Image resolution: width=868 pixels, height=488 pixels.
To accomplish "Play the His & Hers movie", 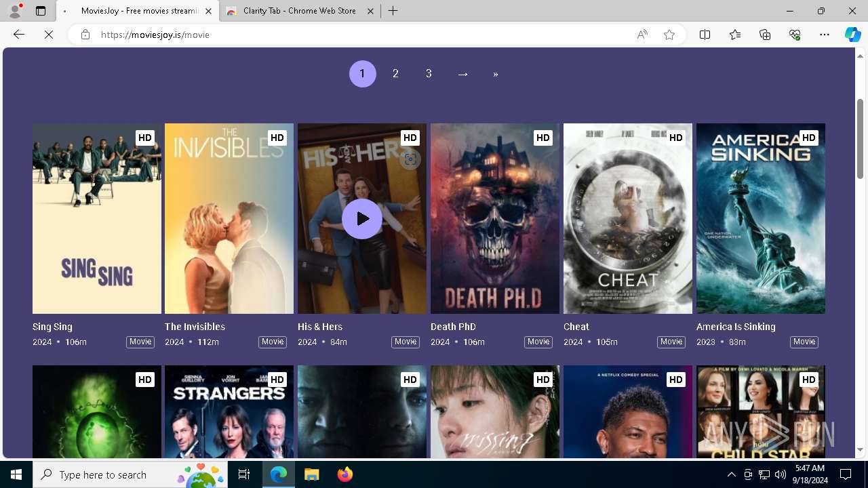I will click(362, 219).
